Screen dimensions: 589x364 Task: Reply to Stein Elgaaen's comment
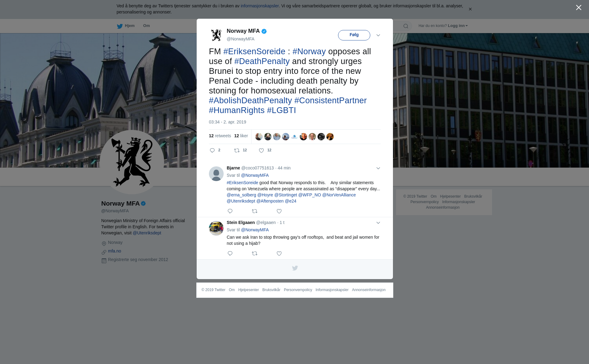coord(230,253)
